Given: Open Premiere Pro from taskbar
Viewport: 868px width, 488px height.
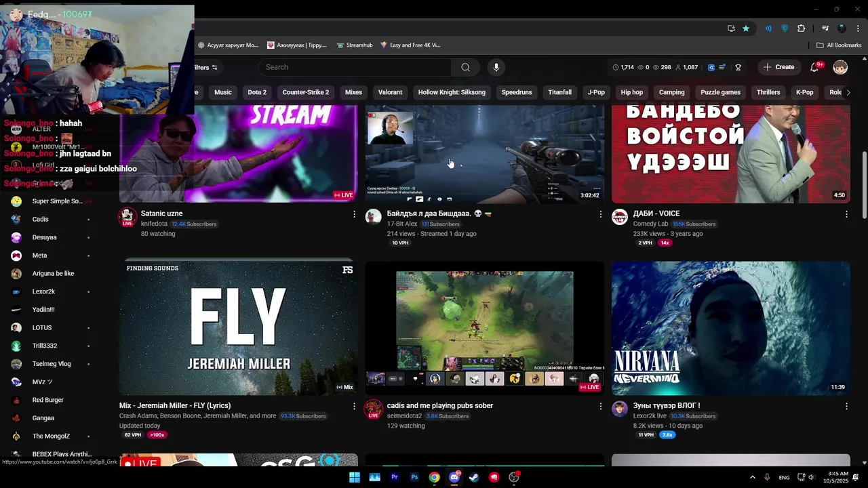Looking at the screenshot, I should tap(395, 477).
